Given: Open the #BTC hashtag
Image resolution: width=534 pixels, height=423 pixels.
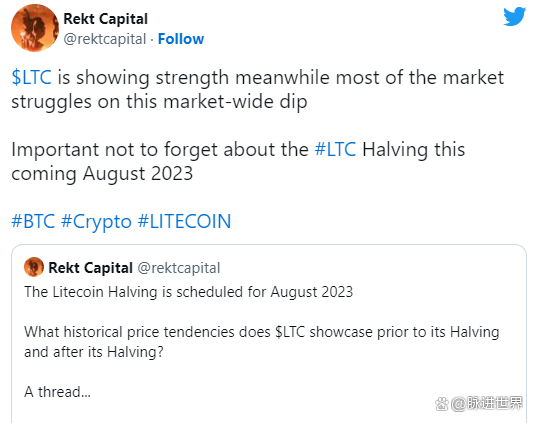Looking at the screenshot, I should click(33, 221).
